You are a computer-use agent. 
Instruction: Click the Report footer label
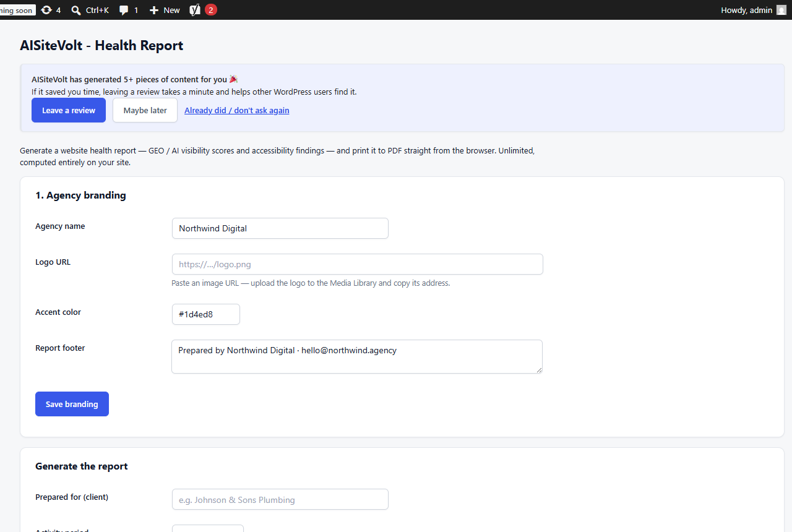pos(60,348)
